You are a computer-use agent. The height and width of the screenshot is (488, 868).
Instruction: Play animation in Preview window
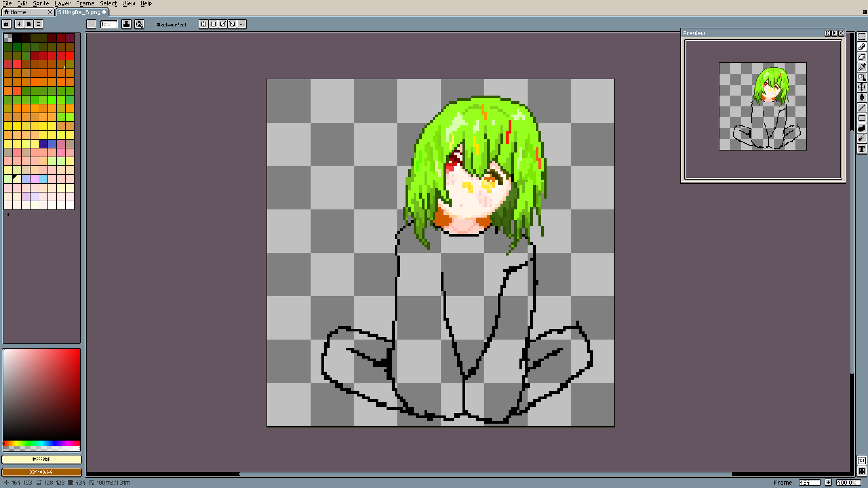pos(834,33)
